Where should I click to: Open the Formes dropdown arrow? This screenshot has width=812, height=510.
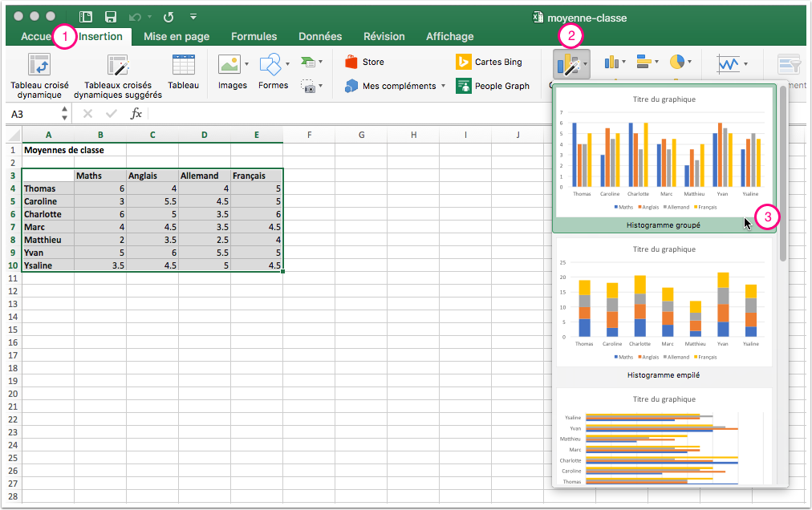point(287,64)
